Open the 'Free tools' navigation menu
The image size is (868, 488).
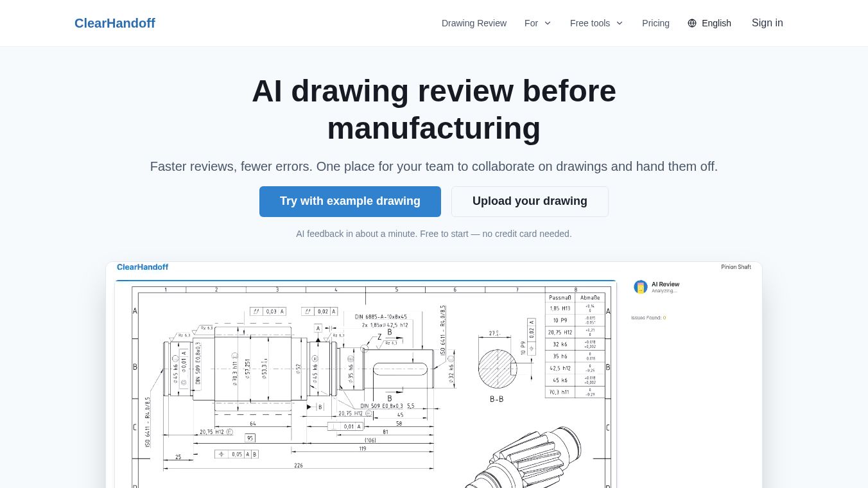[596, 23]
